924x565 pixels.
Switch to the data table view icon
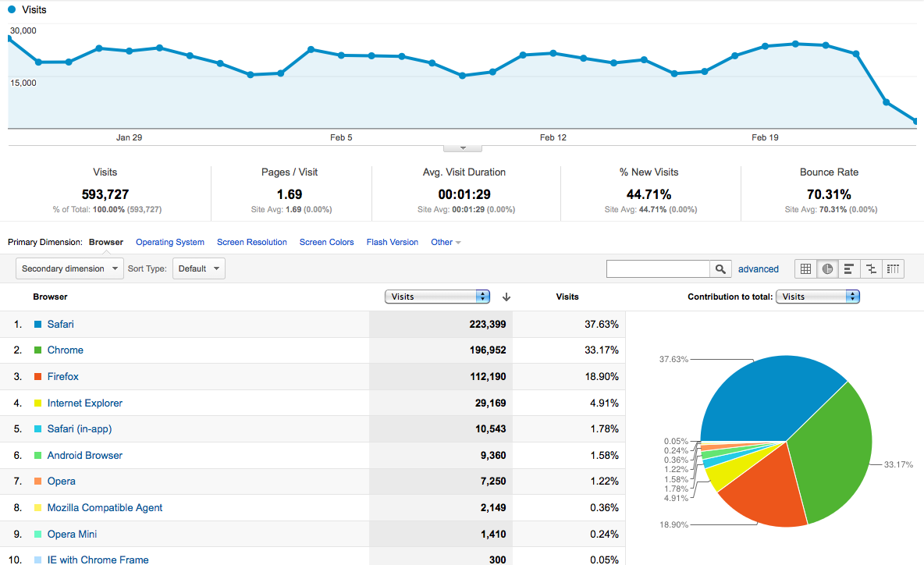[x=805, y=269]
